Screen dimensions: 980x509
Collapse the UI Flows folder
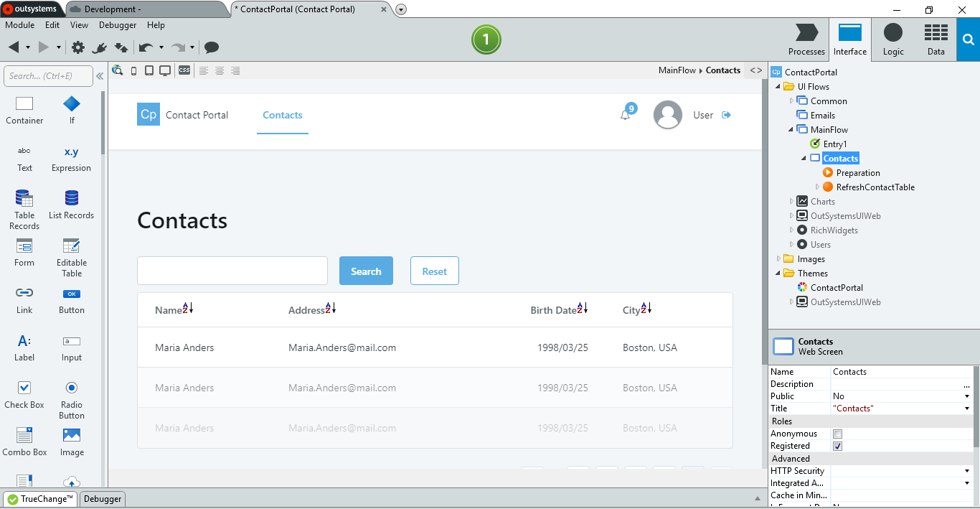tap(778, 87)
